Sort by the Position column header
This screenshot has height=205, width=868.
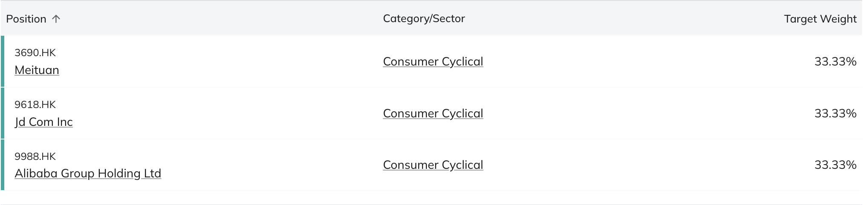pyautogui.click(x=26, y=19)
